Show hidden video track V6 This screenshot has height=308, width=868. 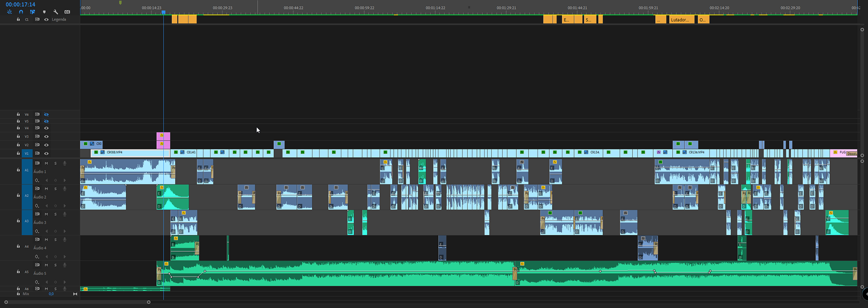[x=46, y=115]
